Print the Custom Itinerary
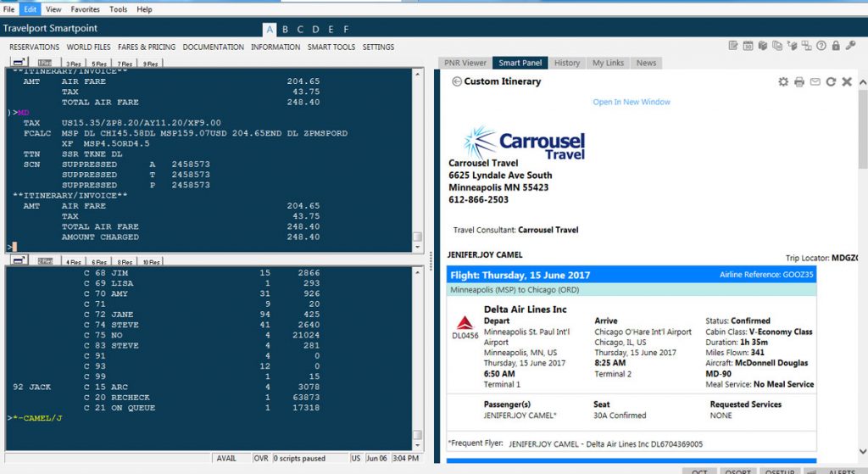The image size is (868, 474). click(799, 82)
